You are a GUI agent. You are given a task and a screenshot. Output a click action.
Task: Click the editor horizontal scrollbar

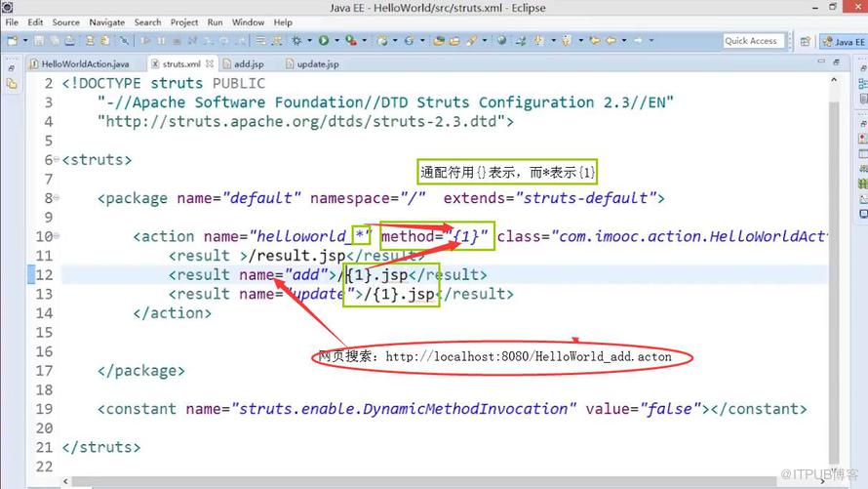[424, 481]
